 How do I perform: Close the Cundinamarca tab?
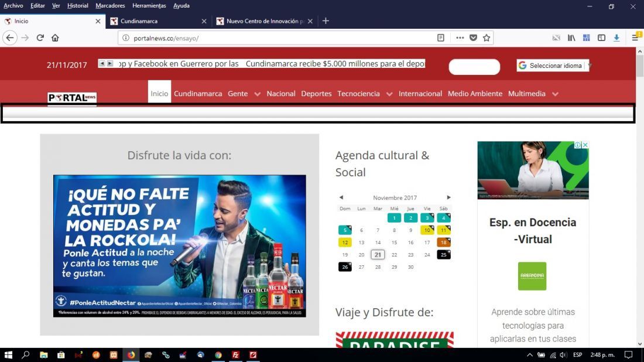[x=204, y=21]
